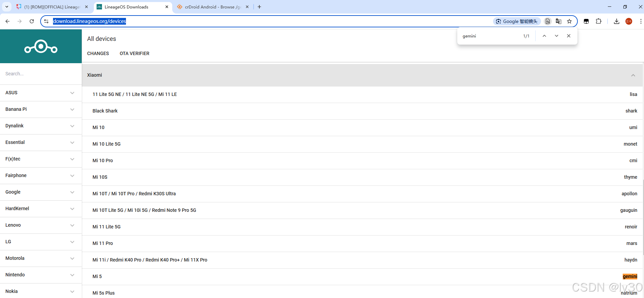Open the Mi 10 Pro device page
This screenshot has height=298, width=644.
point(363,160)
